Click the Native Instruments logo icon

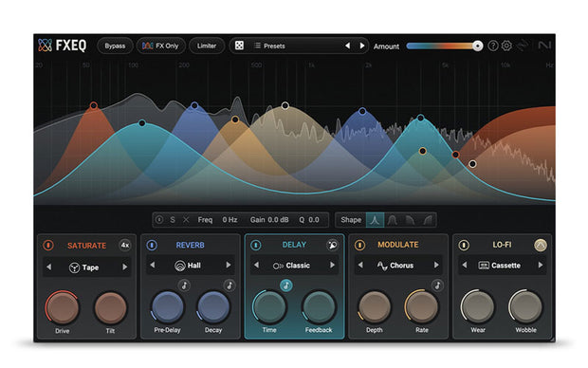(544, 46)
